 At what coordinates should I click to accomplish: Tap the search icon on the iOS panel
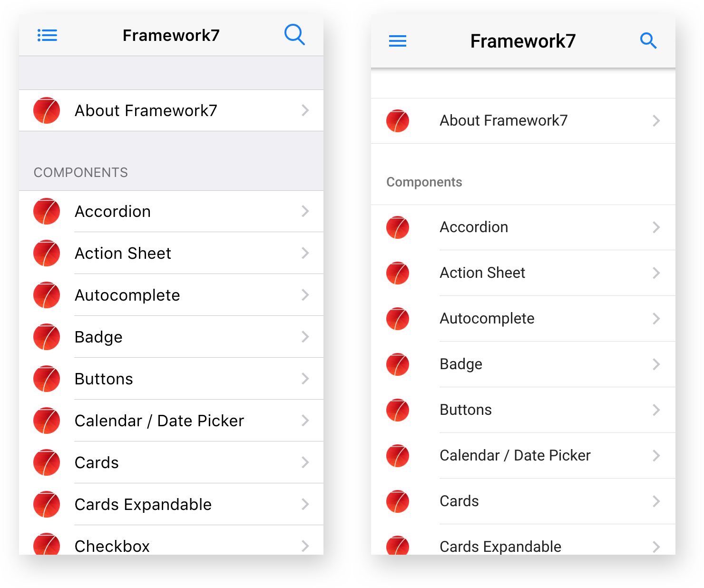(x=294, y=35)
